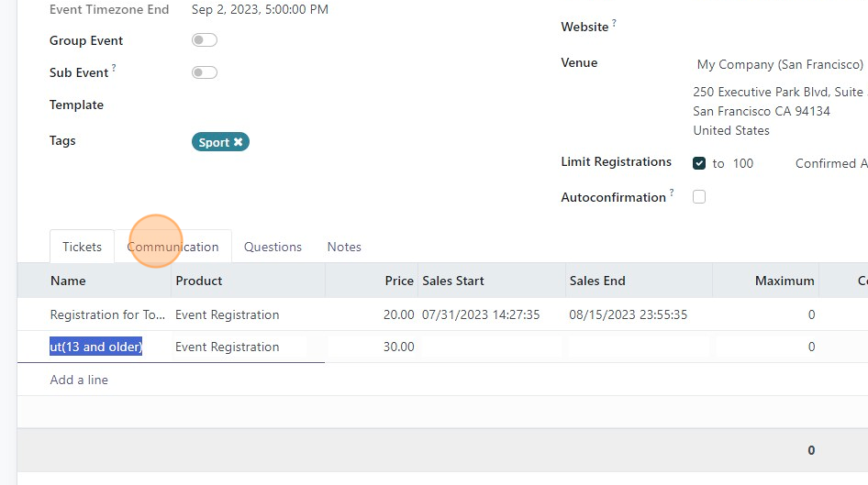Open the Website field help tooltip icon
Viewport: 868px width, 485px height.
point(614,23)
